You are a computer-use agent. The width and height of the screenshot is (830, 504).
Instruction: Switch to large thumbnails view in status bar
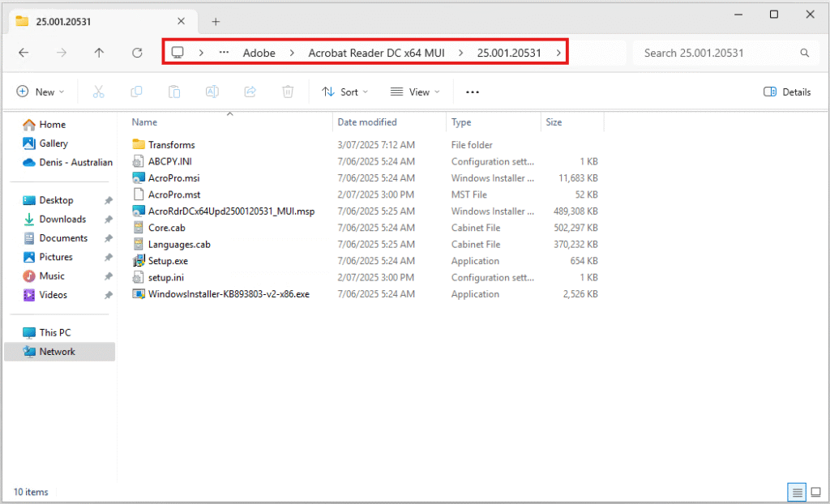(x=813, y=492)
